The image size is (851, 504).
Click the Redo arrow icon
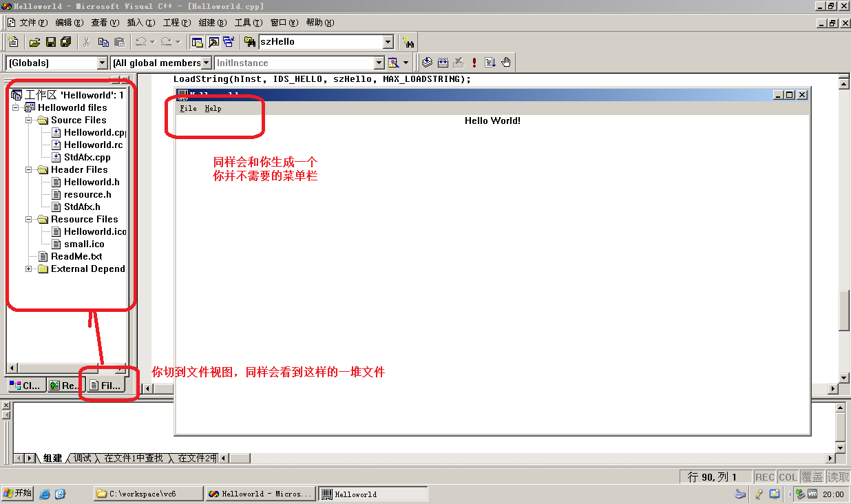[x=166, y=42]
